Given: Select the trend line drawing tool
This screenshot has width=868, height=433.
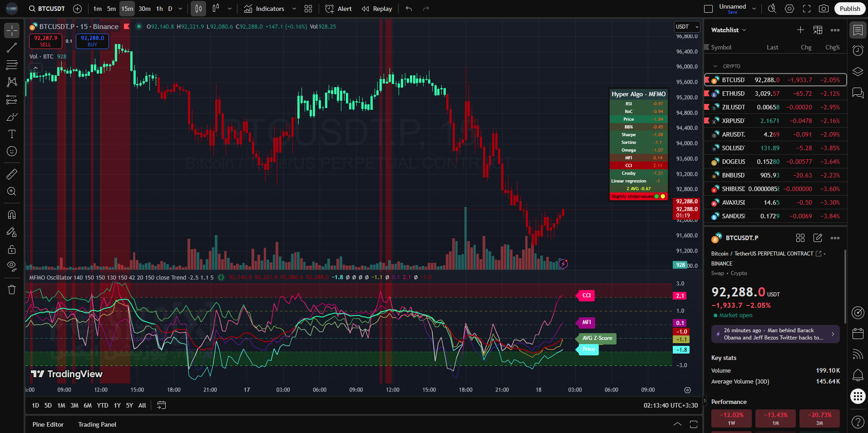Looking at the screenshot, I should (12, 48).
